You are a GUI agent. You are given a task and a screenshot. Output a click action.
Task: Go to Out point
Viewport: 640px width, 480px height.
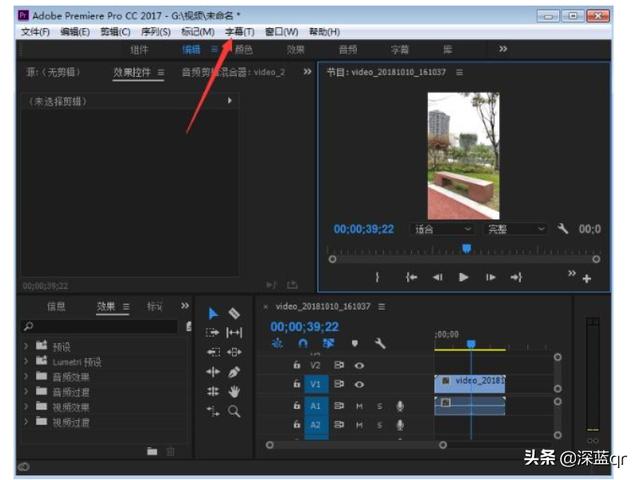point(516,278)
